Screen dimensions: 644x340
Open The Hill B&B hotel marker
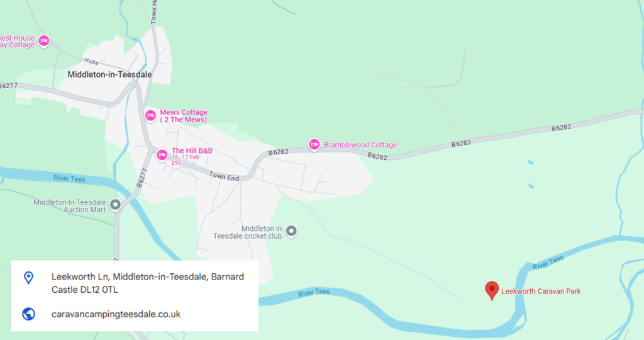point(162,156)
